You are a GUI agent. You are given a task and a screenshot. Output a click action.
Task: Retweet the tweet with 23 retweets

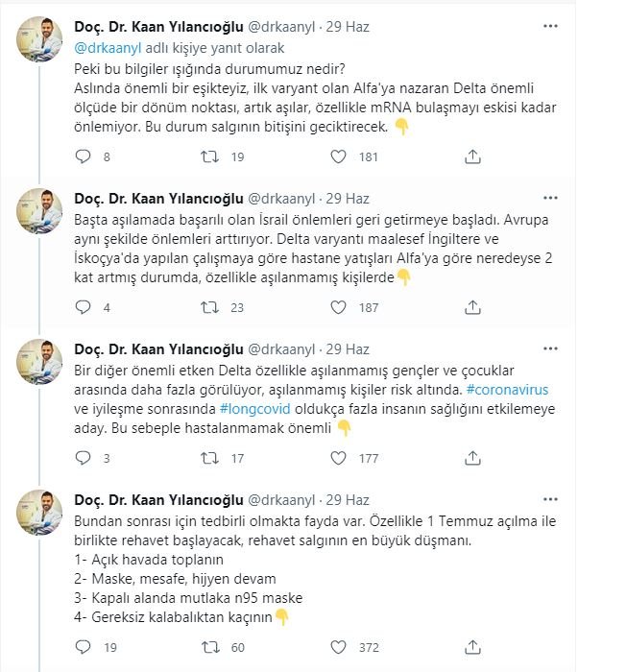(209, 307)
